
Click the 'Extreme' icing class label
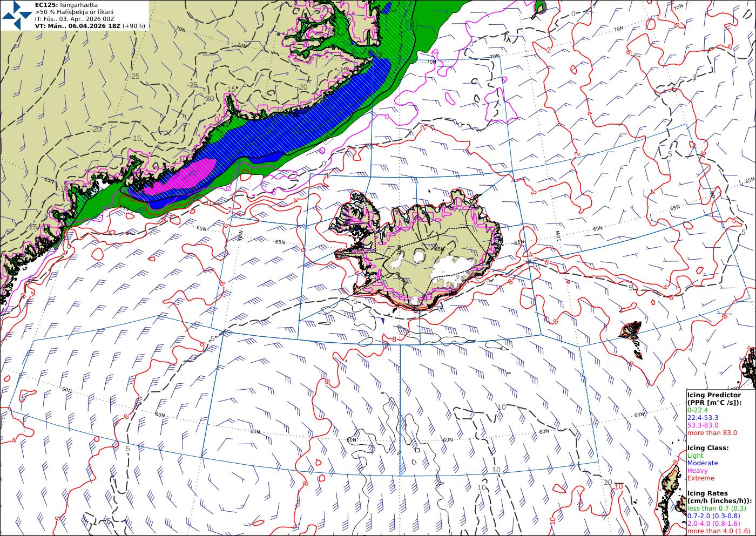(x=700, y=478)
